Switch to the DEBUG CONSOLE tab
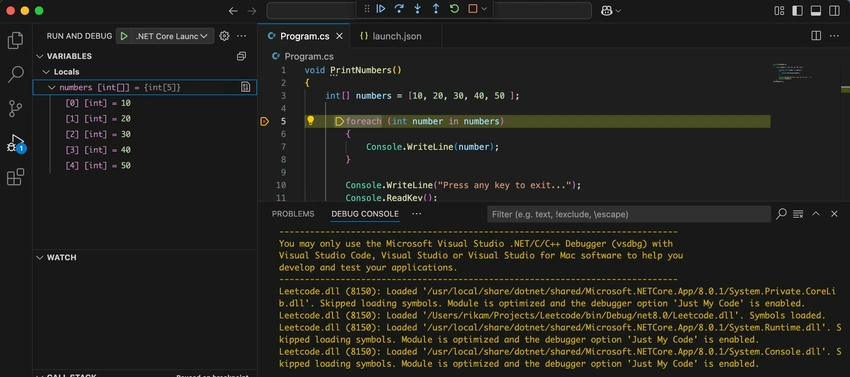 click(365, 214)
